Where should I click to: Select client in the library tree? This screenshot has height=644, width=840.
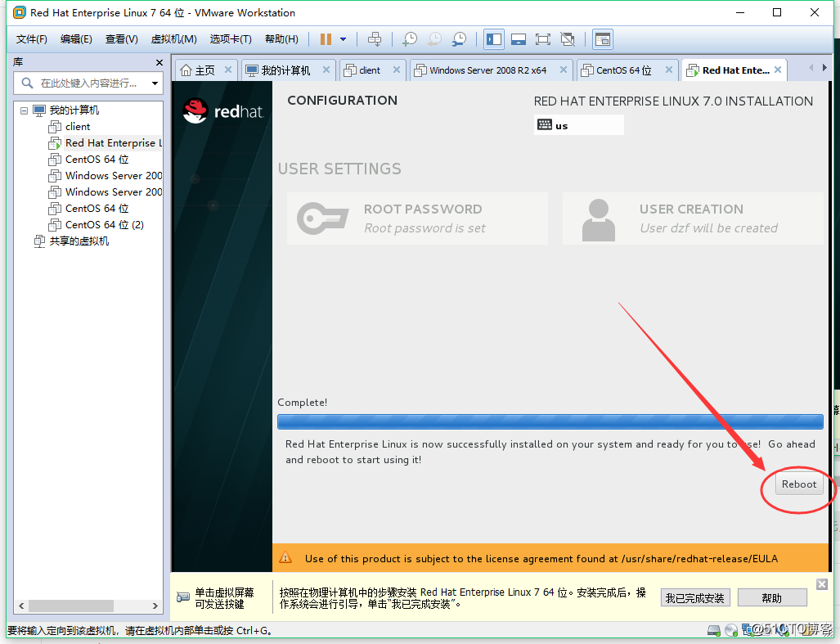click(x=77, y=127)
